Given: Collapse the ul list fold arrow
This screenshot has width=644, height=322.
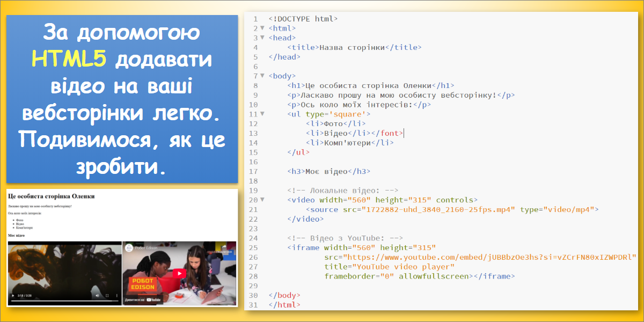Looking at the screenshot, I should [x=262, y=114].
